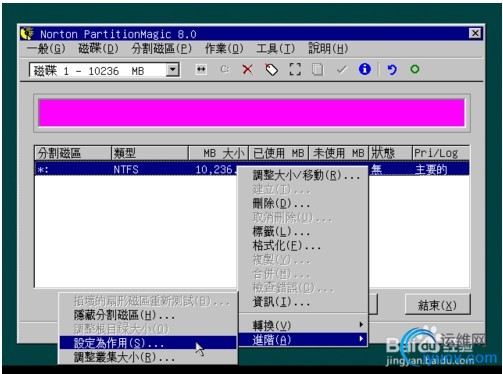This screenshot has height=374, width=503.
Task: Click the NTFS type cell
Action: tap(126, 169)
